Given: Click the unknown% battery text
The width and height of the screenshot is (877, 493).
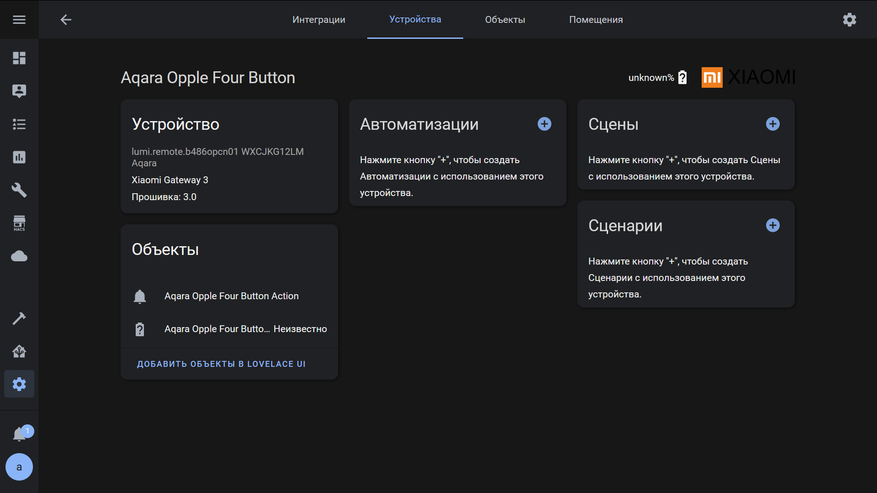Looking at the screenshot, I should coord(651,78).
